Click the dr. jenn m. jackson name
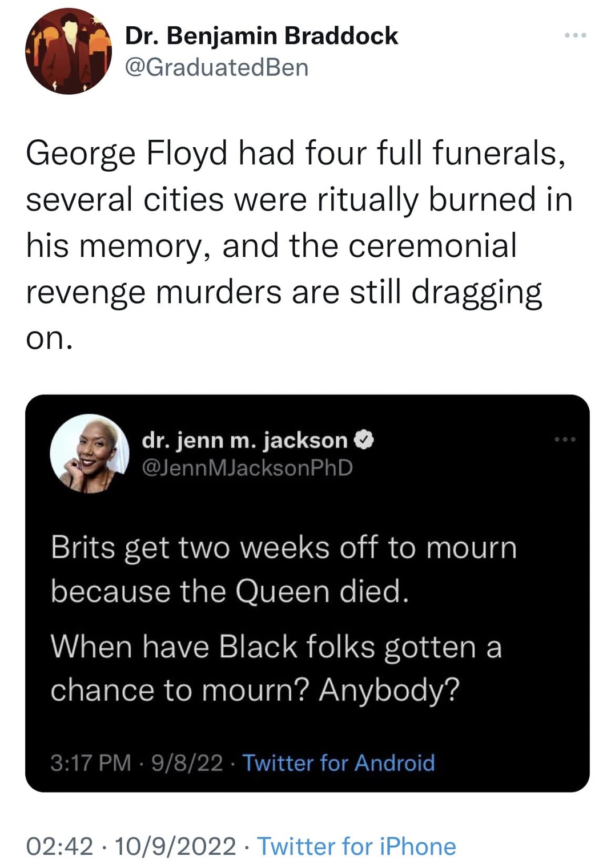Screen dimensions: 615x868 click(244, 440)
